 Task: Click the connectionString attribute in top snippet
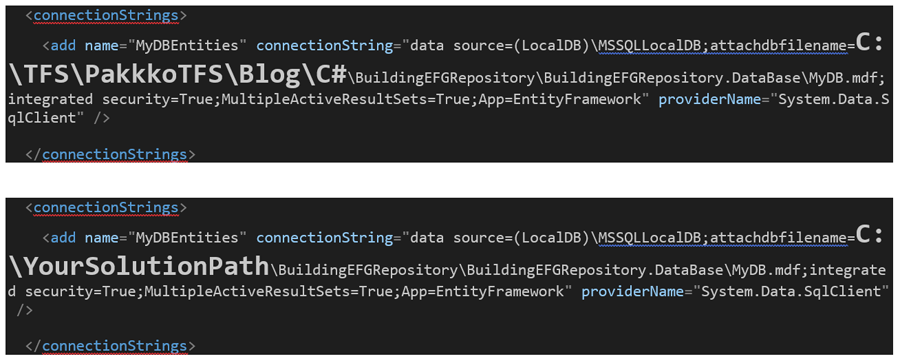tap(325, 45)
